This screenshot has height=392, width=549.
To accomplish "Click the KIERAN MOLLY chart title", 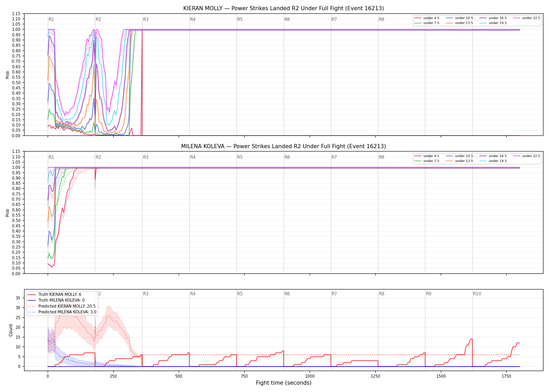I will pos(284,8).
